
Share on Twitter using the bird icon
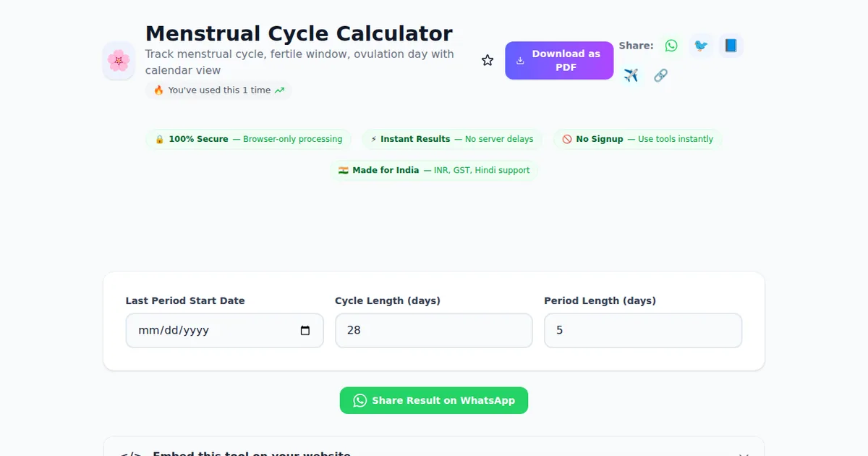click(701, 46)
